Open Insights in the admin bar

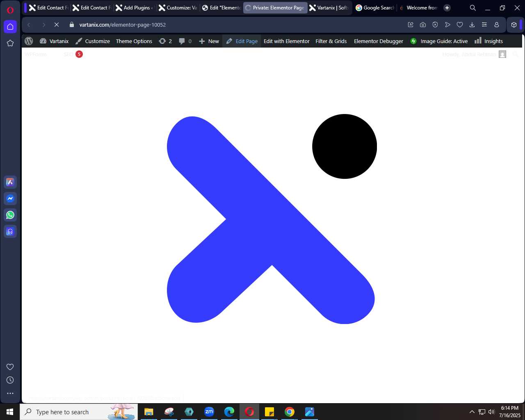(488, 41)
